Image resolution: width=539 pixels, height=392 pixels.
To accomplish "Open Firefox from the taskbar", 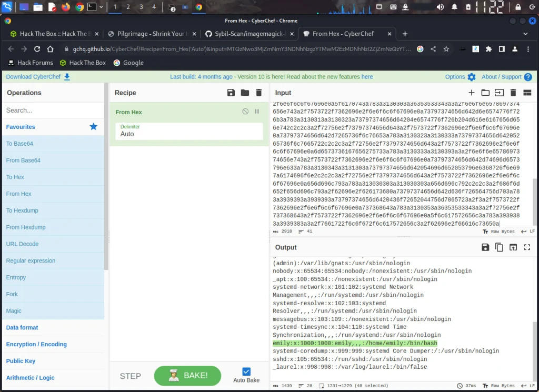I will click(x=65, y=7).
